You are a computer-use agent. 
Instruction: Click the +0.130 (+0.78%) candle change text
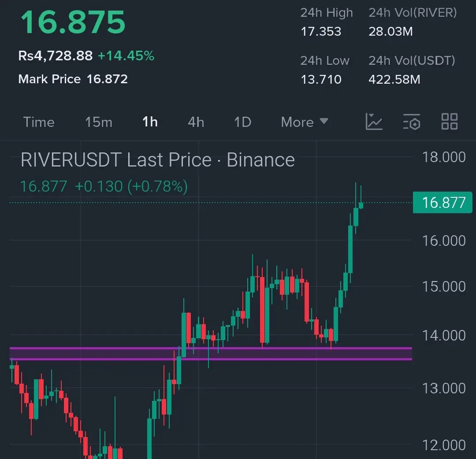click(131, 186)
